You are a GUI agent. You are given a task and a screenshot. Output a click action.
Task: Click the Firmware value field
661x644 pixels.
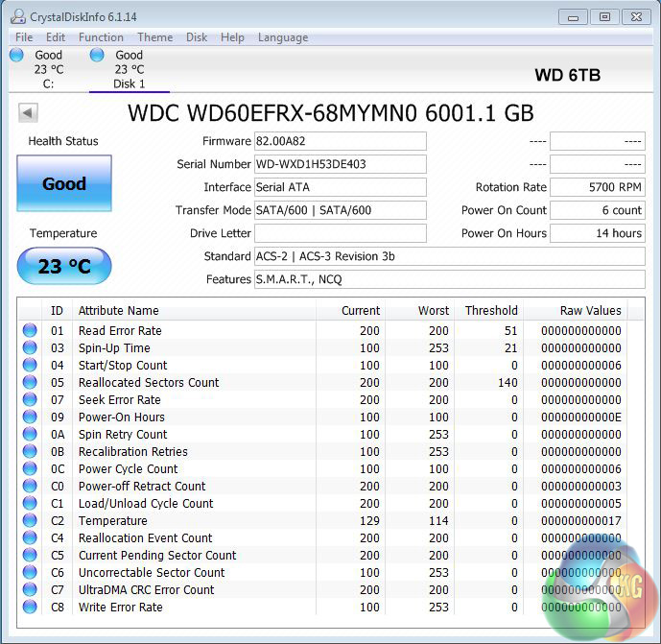[x=340, y=141]
